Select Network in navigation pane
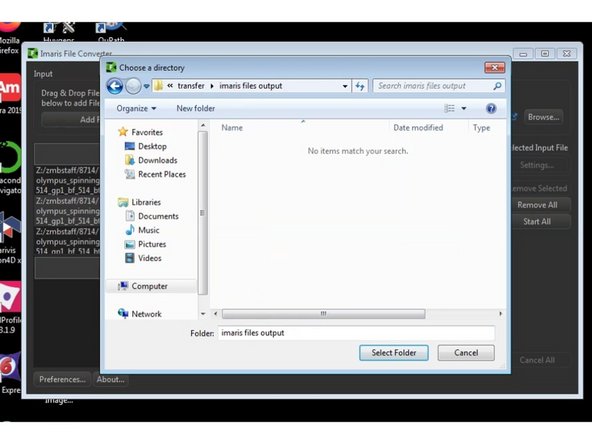 tap(140, 314)
